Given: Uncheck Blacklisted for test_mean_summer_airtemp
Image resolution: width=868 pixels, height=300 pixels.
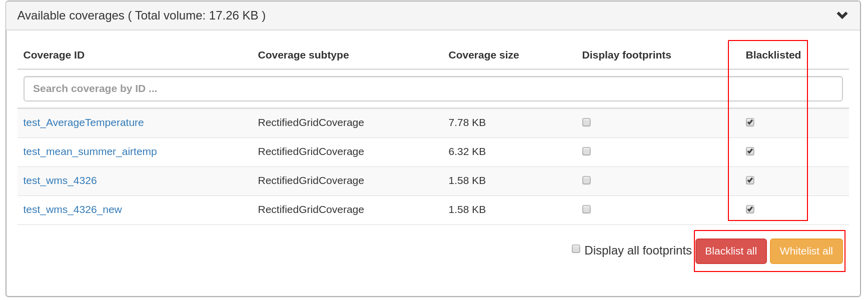Looking at the screenshot, I should (750, 151).
